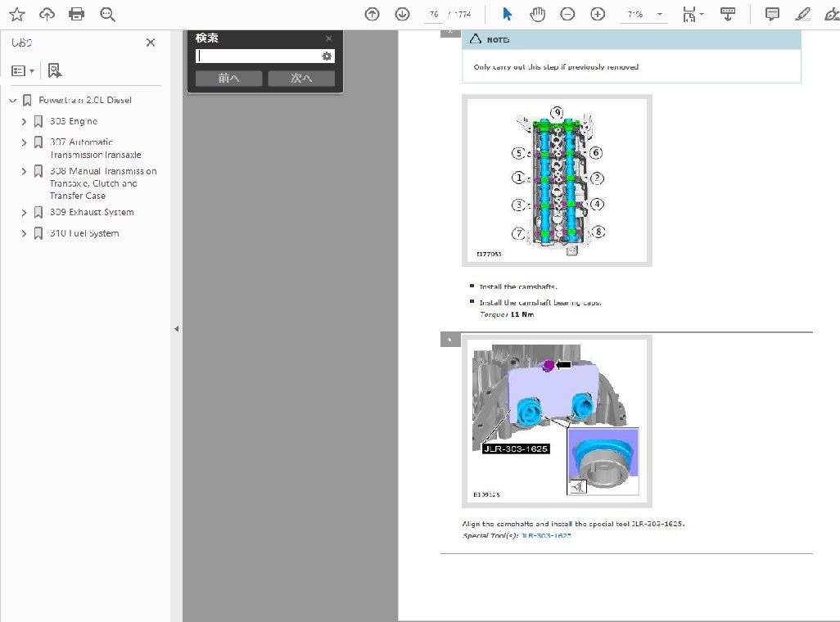
Task: Open the zoom percentage dropdown
Action: coord(660,15)
